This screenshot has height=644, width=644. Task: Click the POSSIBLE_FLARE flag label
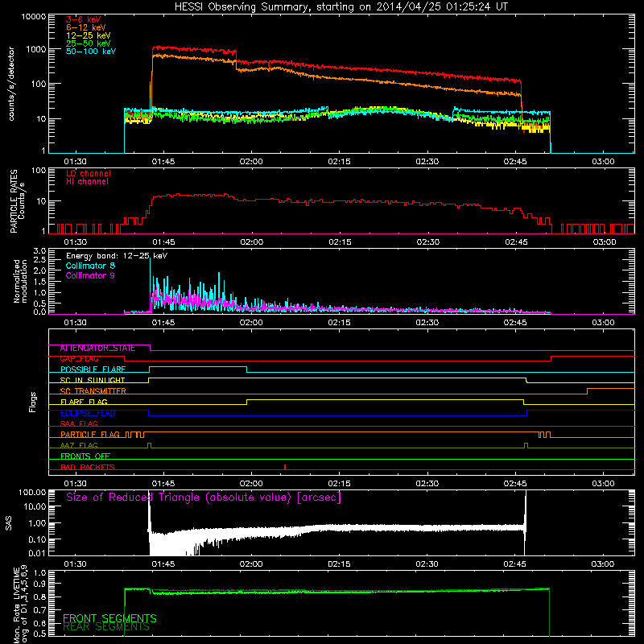(93, 369)
